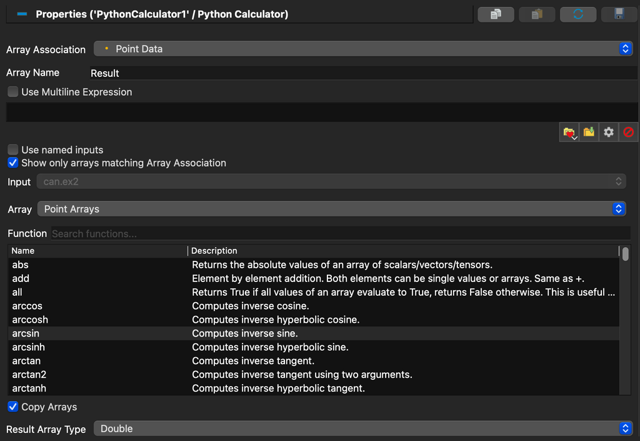The image size is (640, 441).
Task: Click description 'Computes inverse tangent.'
Action: click(x=253, y=361)
